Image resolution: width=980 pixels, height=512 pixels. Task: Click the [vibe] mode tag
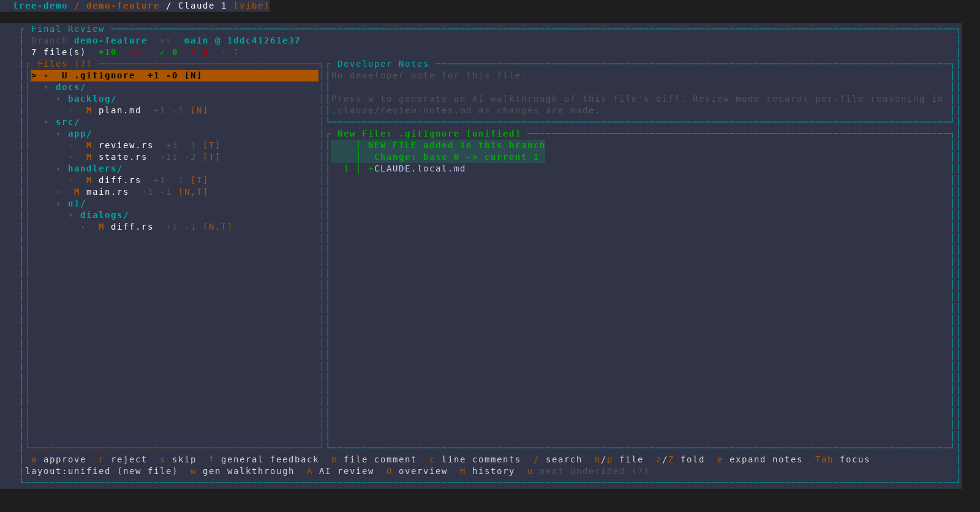251,6
